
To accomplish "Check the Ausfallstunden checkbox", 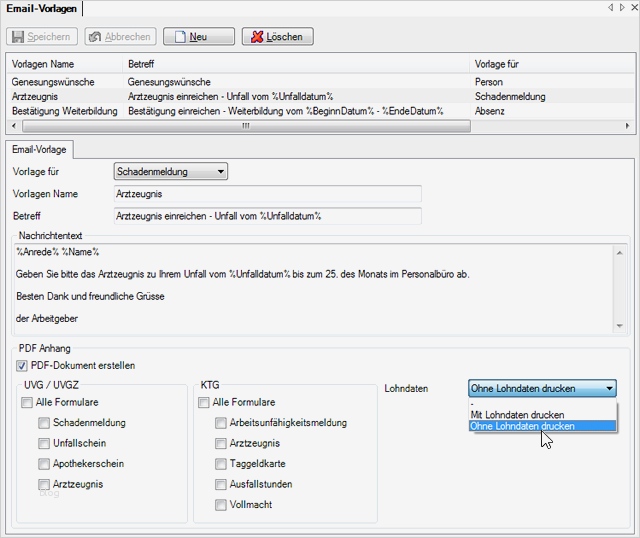I will tap(221, 484).
